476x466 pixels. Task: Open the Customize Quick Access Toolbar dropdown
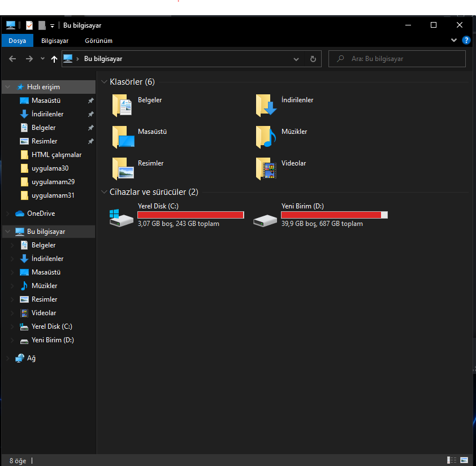pos(52,26)
